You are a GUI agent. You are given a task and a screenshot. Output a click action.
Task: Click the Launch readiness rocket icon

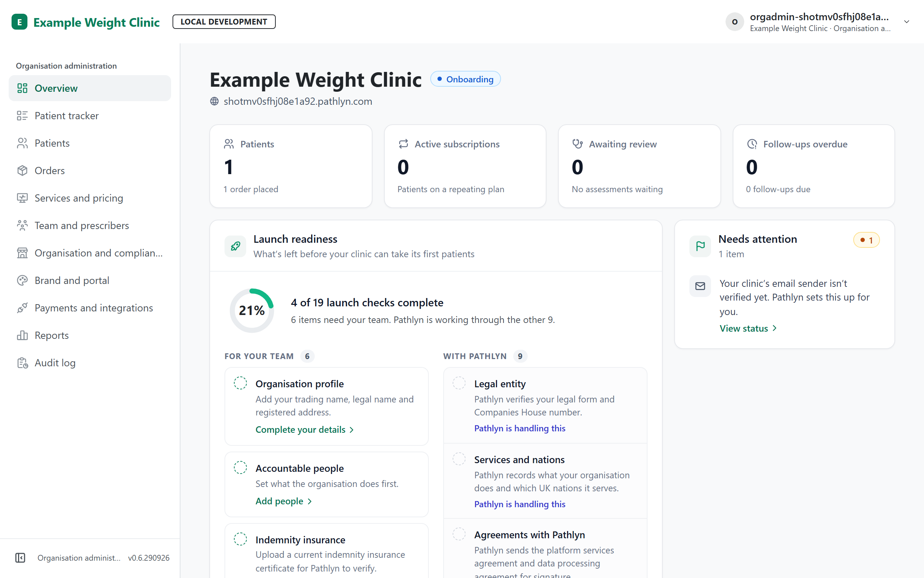point(235,246)
